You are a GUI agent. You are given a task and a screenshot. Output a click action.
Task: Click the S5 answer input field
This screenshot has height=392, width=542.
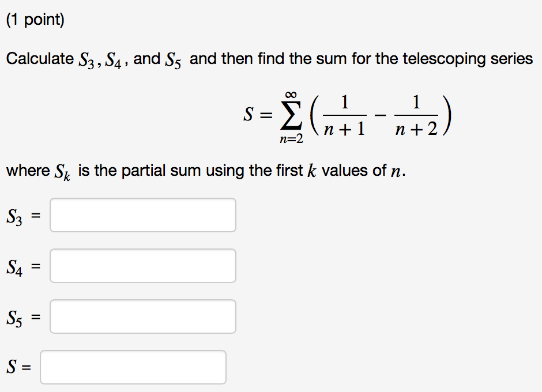(143, 316)
